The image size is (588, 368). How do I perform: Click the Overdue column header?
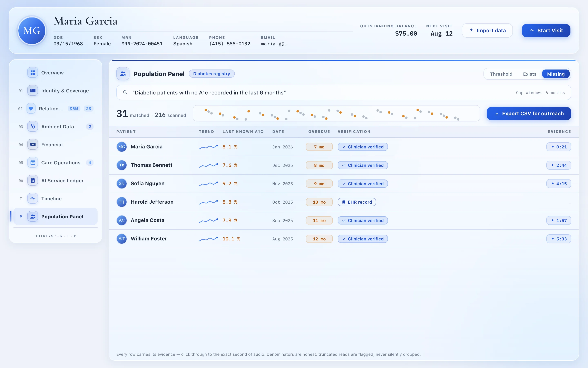[319, 132]
